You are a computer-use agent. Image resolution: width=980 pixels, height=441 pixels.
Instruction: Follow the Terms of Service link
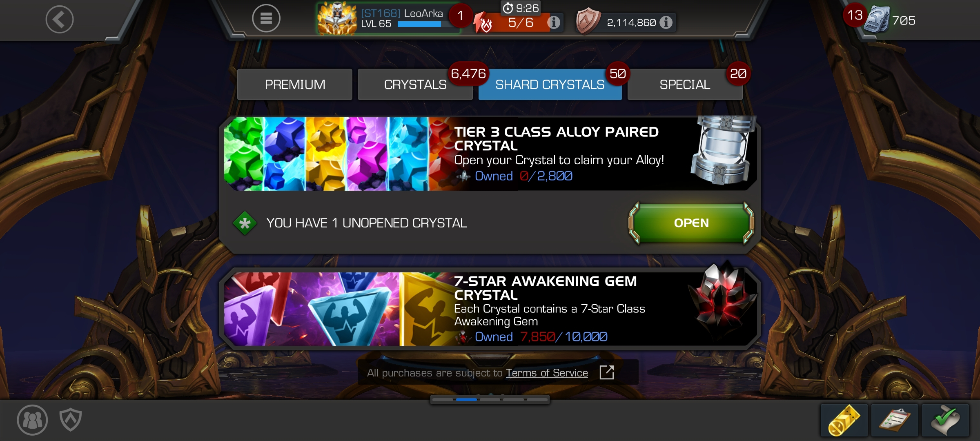coord(547,373)
